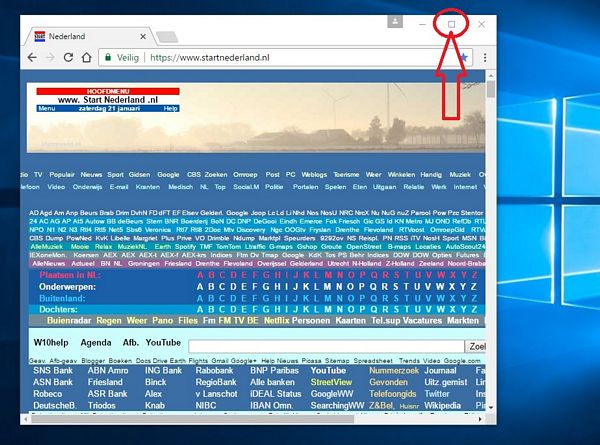Viewport: 600px width, 445px height.
Task: Open the Nieuws category
Action: click(91, 174)
